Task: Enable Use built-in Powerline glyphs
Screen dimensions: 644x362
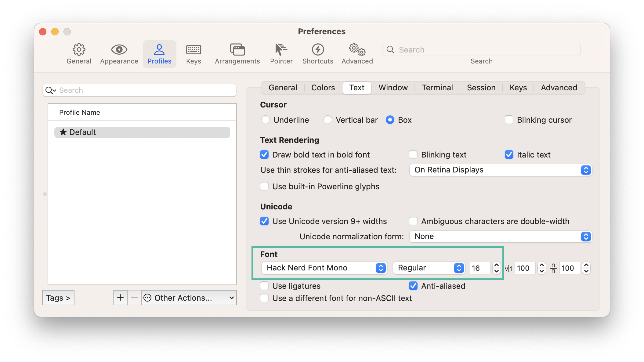Action: click(264, 186)
